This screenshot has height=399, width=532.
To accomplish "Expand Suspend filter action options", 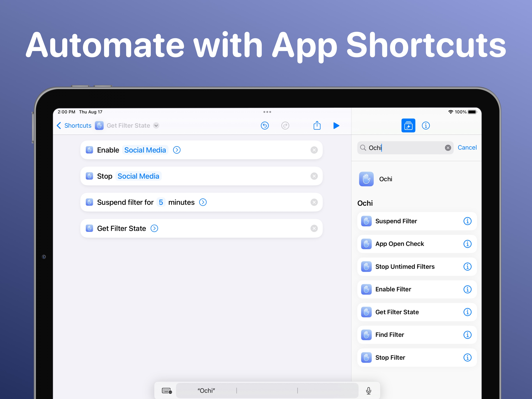I will [203, 202].
